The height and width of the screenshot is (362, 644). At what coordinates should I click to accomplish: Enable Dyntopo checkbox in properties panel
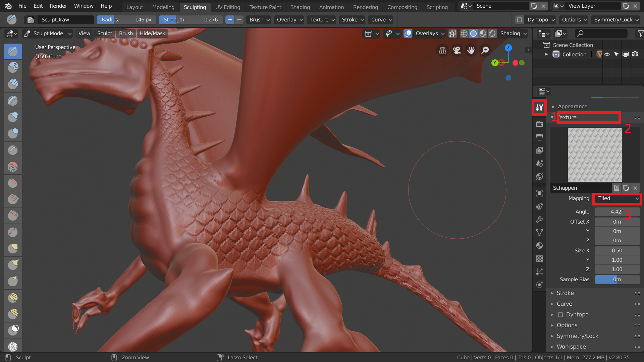[x=560, y=315]
